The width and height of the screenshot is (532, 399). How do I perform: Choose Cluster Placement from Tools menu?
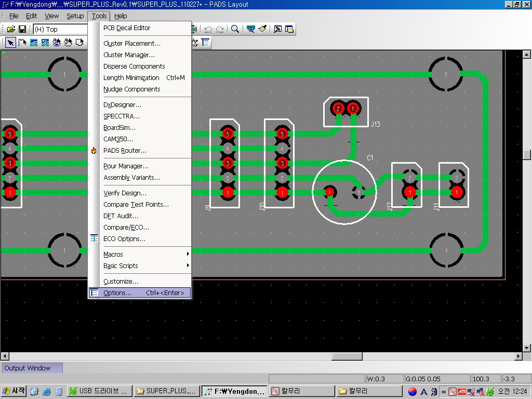coord(140,44)
